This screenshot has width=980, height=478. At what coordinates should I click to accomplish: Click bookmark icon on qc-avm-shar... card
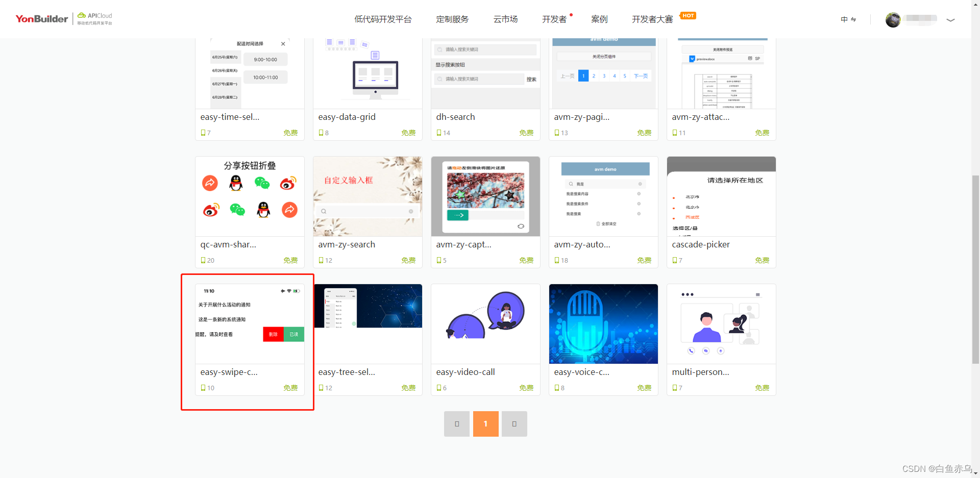[203, 260]
